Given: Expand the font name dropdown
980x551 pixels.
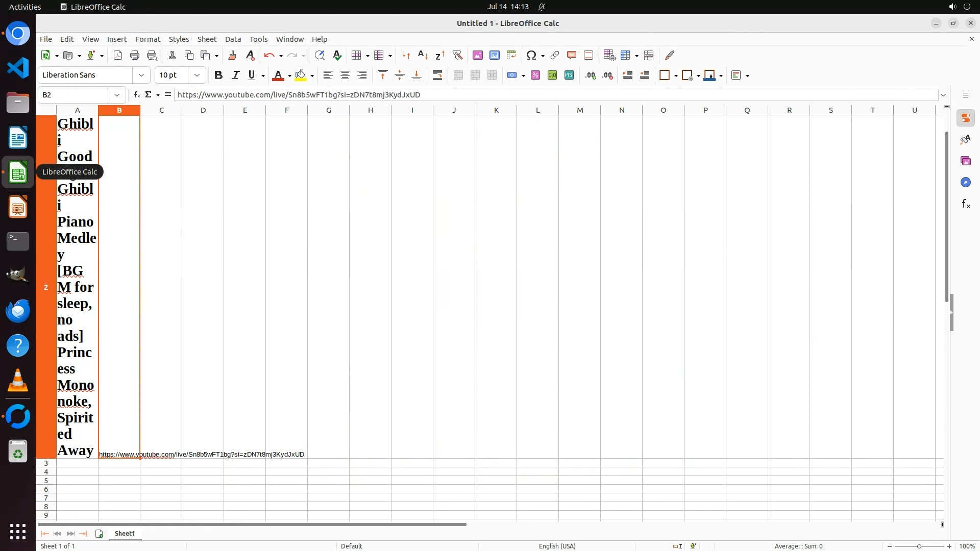Looking at the screenshot, I should point(141,76).
